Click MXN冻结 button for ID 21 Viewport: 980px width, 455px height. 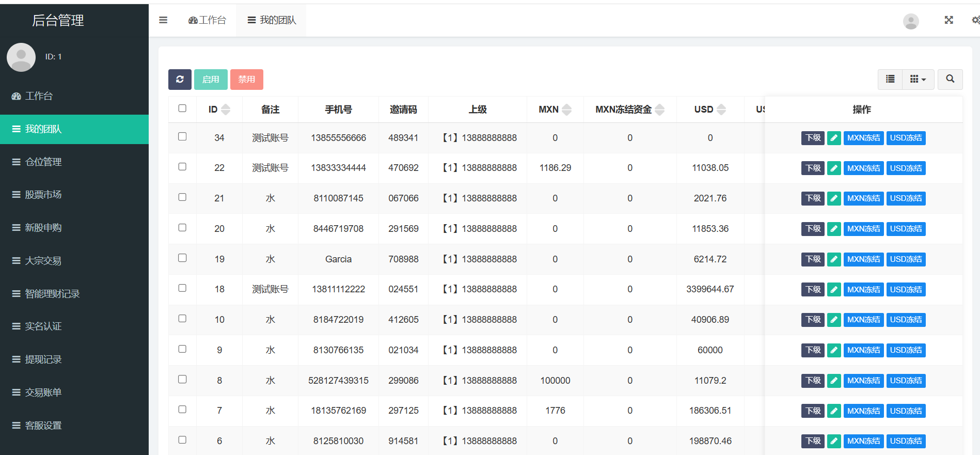(863, 198)
